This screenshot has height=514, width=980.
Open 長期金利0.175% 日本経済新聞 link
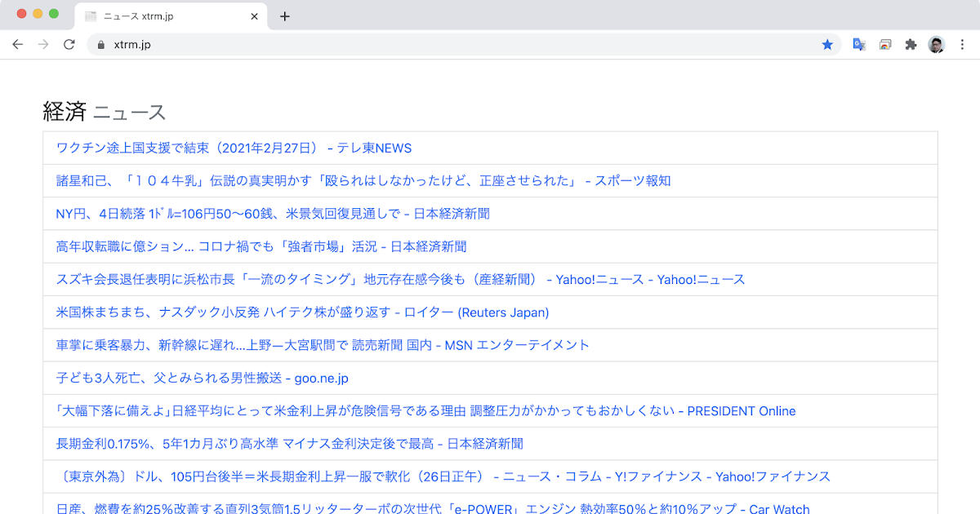[x=290, y=444]
